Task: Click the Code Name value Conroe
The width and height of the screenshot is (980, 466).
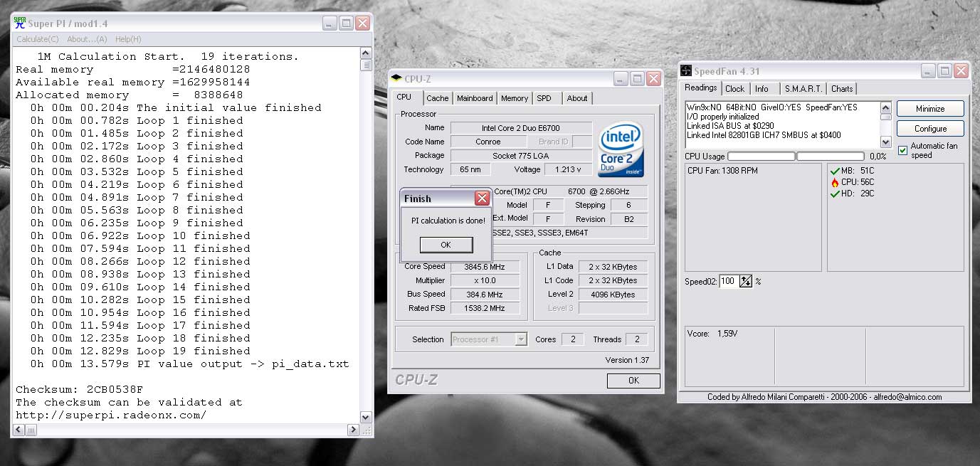Action: 488,142
